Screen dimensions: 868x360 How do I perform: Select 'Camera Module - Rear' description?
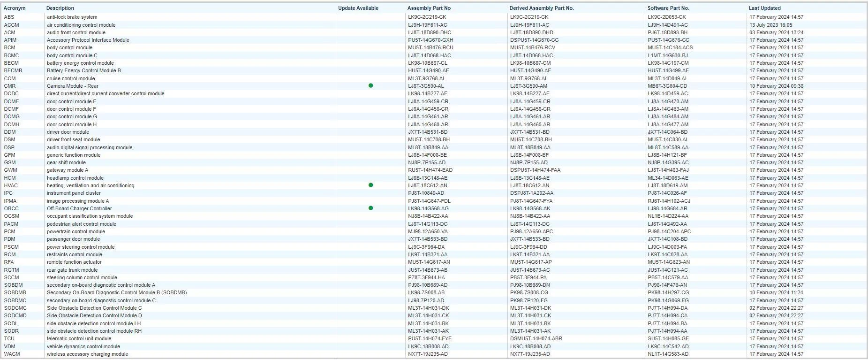pos(73,86)
